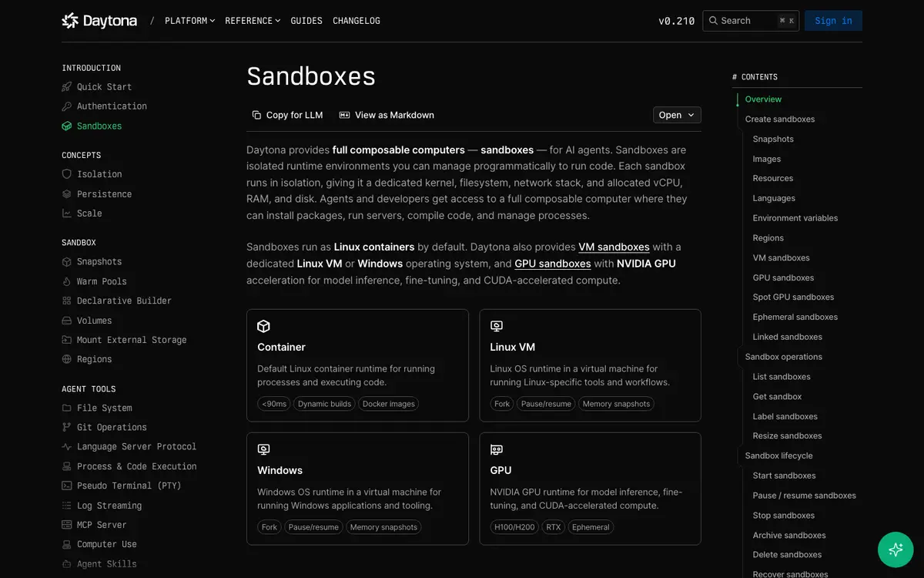
Task: Open the Container card
Action: point(357,365)
